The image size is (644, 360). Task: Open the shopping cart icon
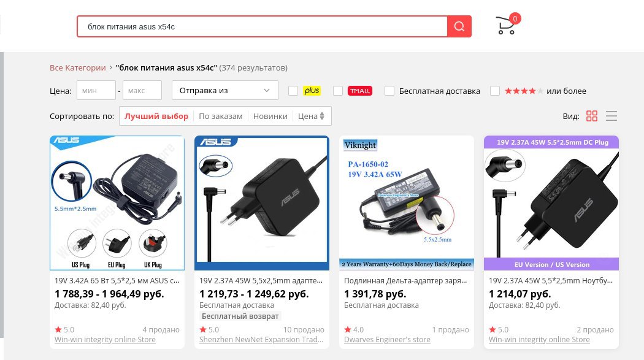click(507, 25)
